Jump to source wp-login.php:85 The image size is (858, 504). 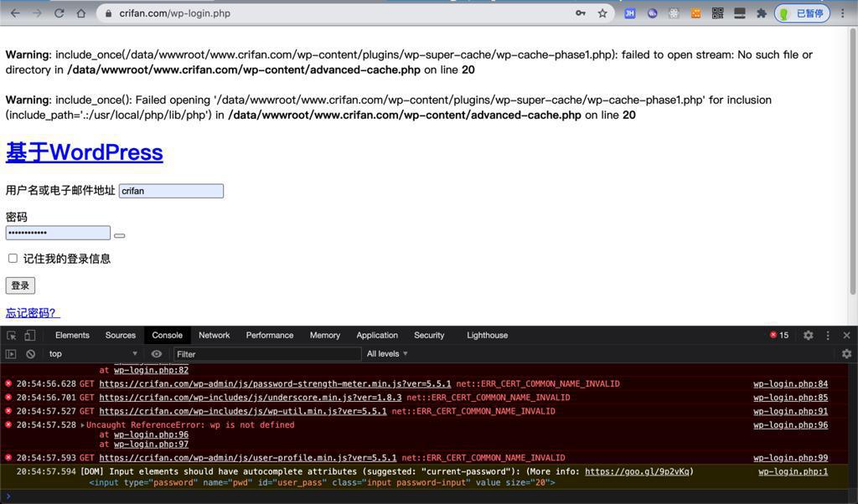[791, 398]
